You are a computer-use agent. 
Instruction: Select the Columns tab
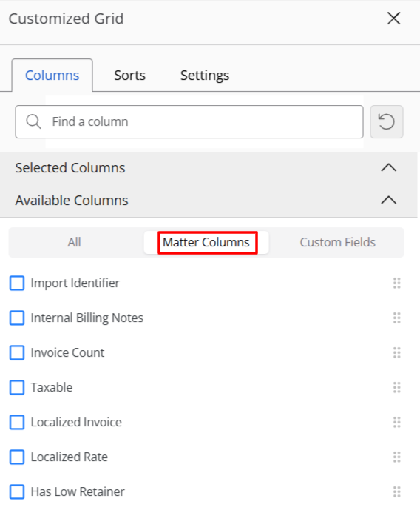[x=52, y=76]
